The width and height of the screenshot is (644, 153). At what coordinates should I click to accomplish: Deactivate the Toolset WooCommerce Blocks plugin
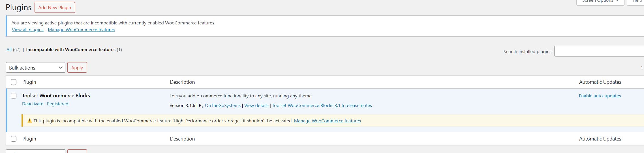(x=33, y=104)
